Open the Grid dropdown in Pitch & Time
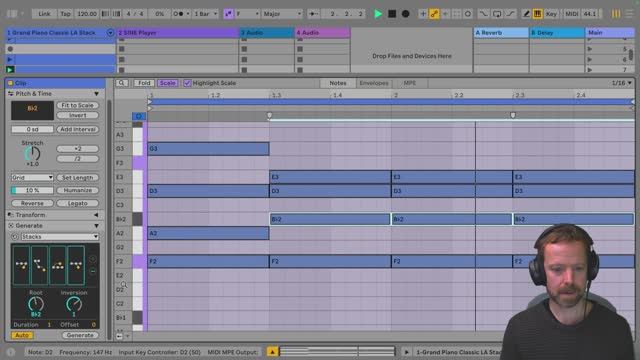The image size is (640, 360). [32, 178]
